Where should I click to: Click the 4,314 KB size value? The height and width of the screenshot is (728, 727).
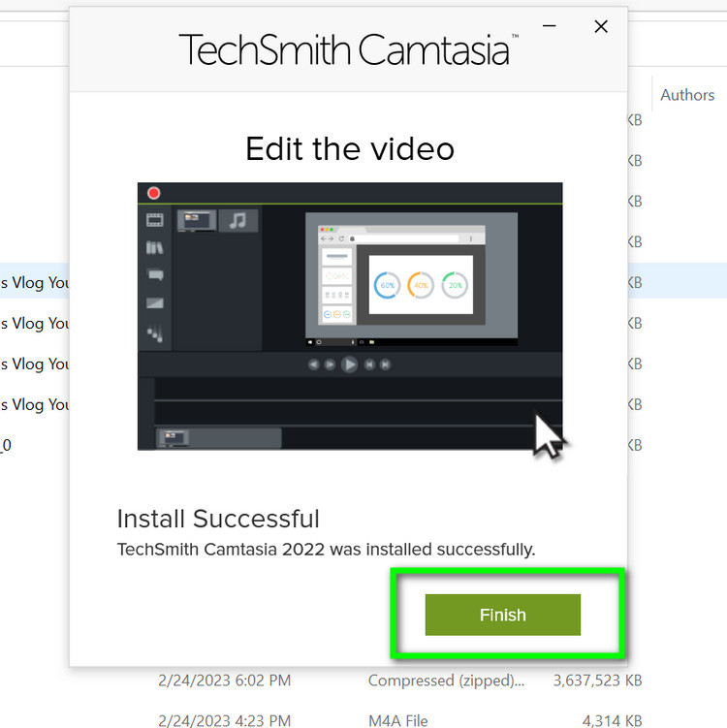pos(612,720)
